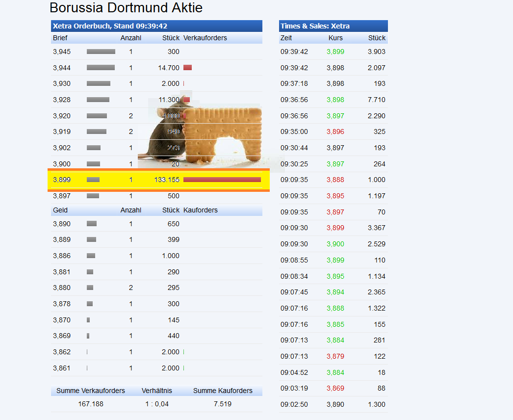513x420 pixels.
Task: Click the 7.710 quantity in Times & Sales
Action: pyautogui.click(x=377, y=100)
